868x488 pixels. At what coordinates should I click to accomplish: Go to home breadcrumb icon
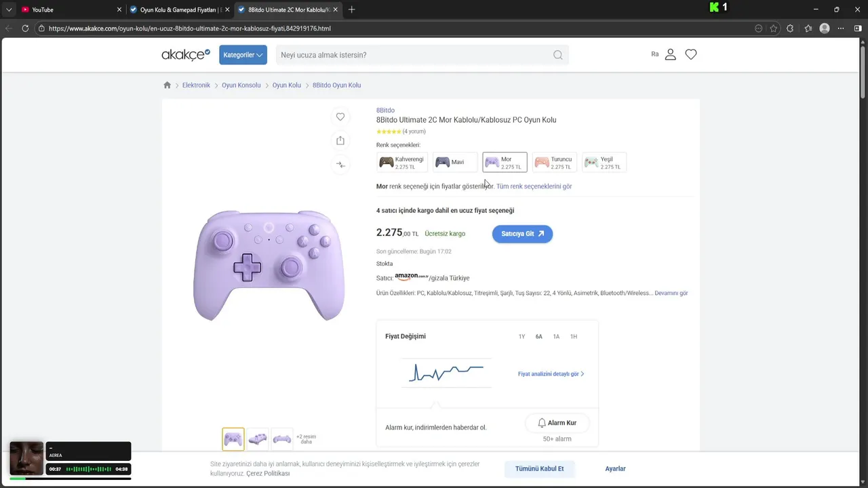167,85
